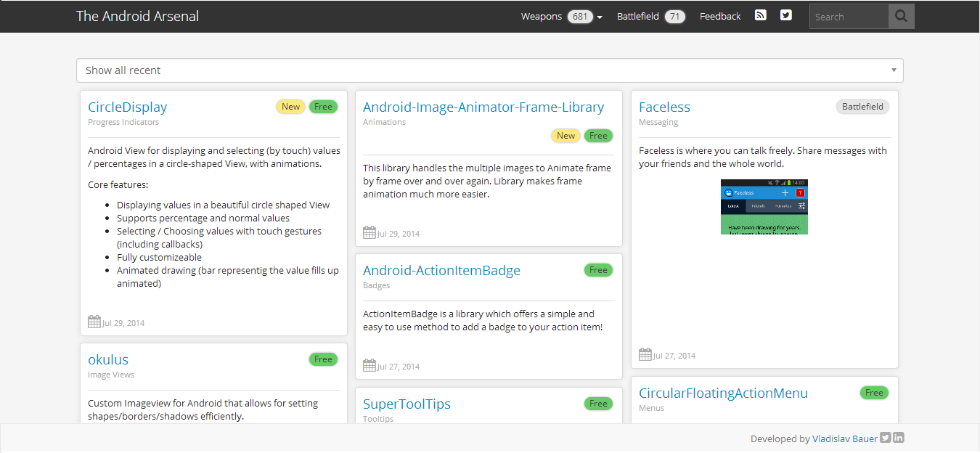Open the Android-Image-Animator-Frame-Library link
Screen dimensions: 980x453
(483, 107)
